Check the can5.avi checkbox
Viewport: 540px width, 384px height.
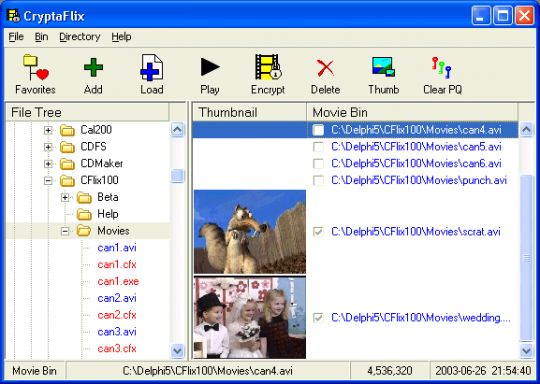[318, 147]
